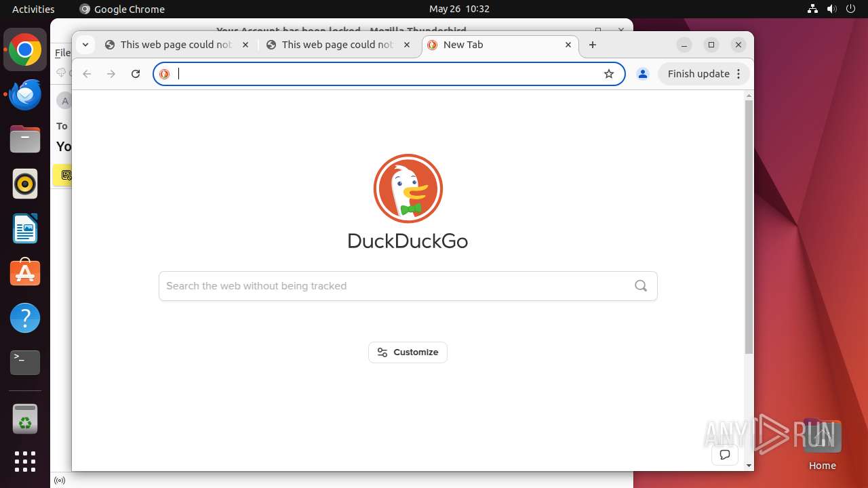Launch LibreOffice Writer from the dock

click(25, 228)
